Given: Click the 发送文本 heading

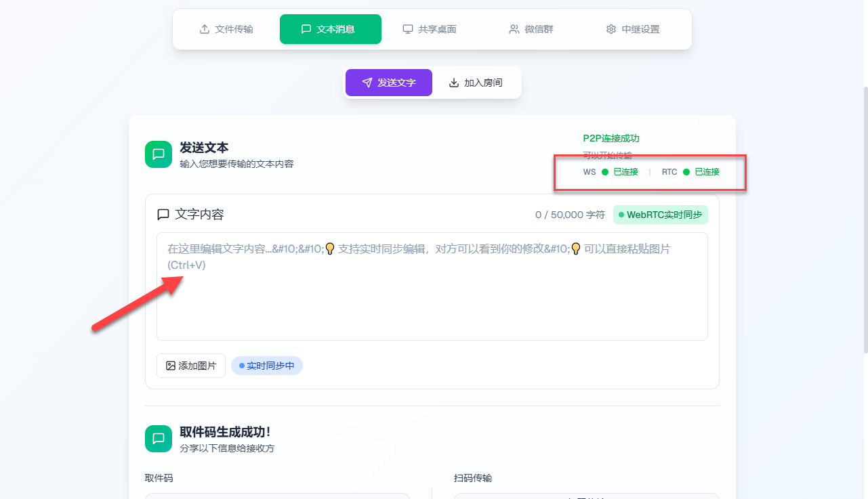Looking at the screenshot, I should [x=204, y=148].
